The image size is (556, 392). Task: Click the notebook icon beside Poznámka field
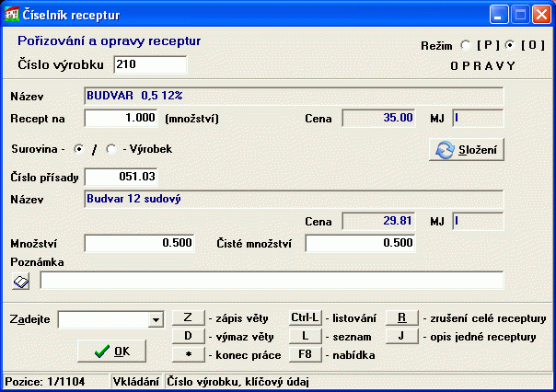[x=21, y=281]
